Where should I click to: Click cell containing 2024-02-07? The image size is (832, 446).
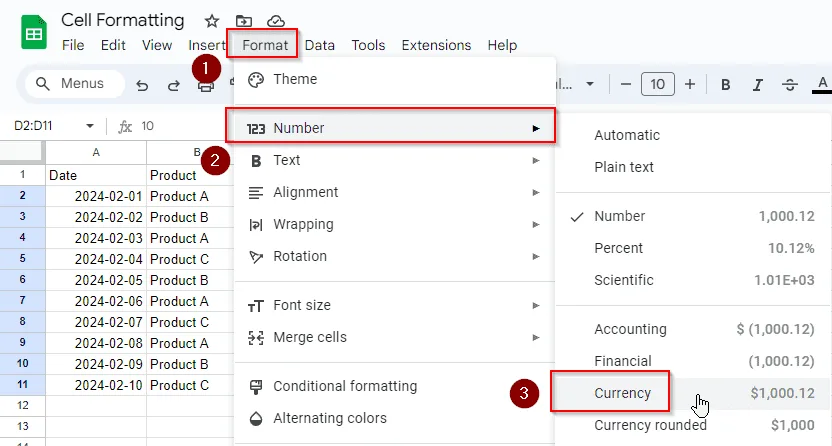pyautogui.click(x=96, y=322)
